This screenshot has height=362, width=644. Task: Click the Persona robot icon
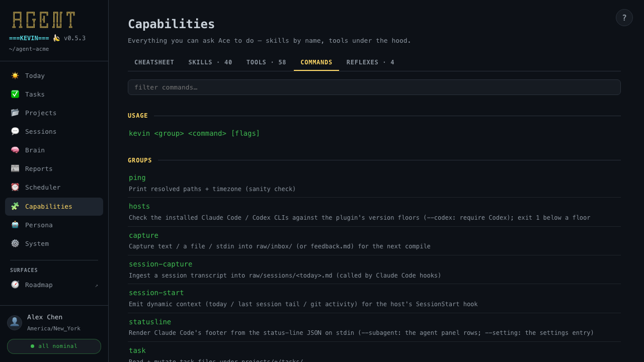click(x=15, y=225)
